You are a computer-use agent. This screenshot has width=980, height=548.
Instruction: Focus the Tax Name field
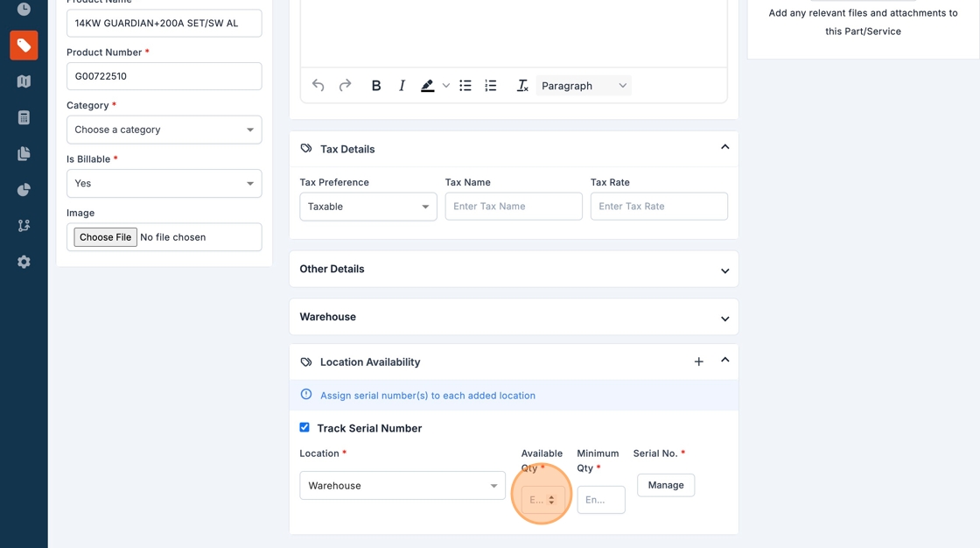point(514,207)
